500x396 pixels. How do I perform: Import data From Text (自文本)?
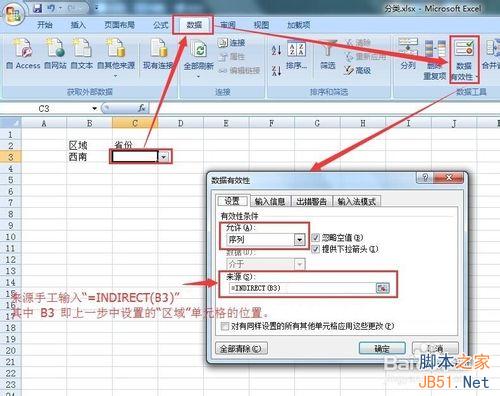tap(82, 54)
